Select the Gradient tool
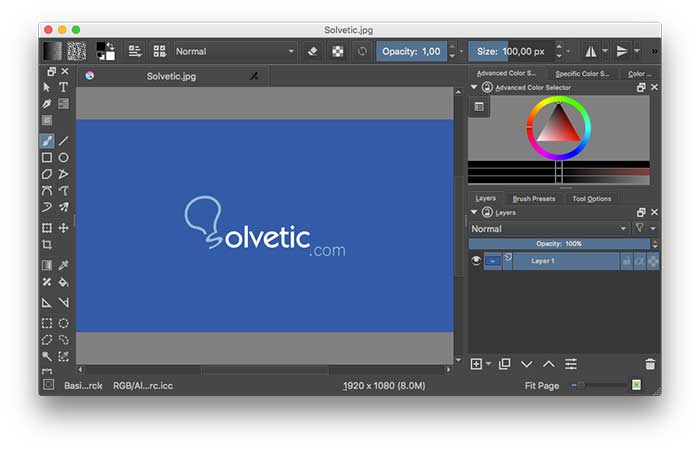 point(47,265)
